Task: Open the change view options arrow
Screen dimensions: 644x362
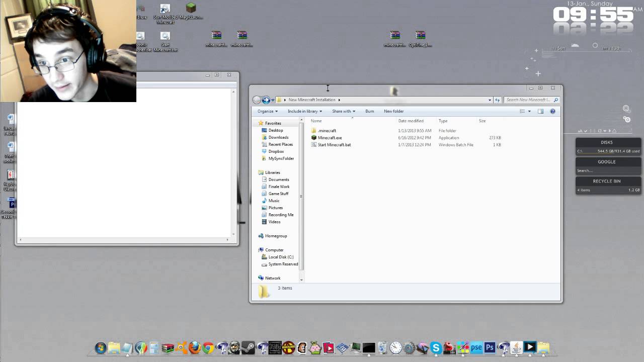Action: click(529, 111)
